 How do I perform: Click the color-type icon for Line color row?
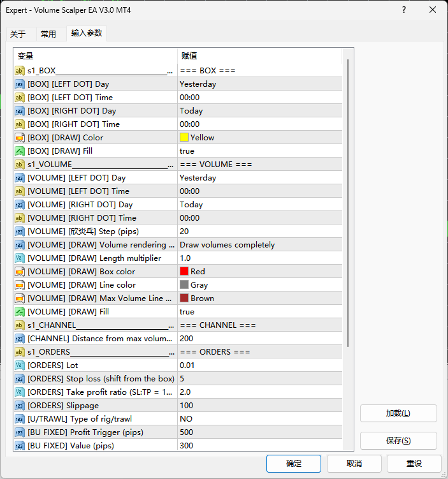pos(20,285)
